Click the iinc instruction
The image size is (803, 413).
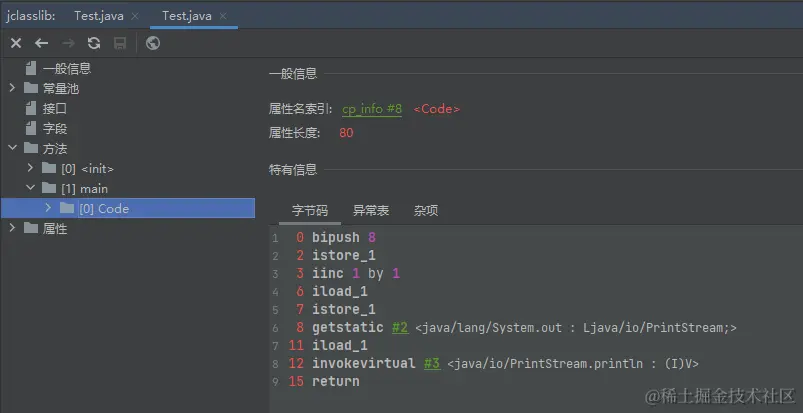[x=328, y=273]
